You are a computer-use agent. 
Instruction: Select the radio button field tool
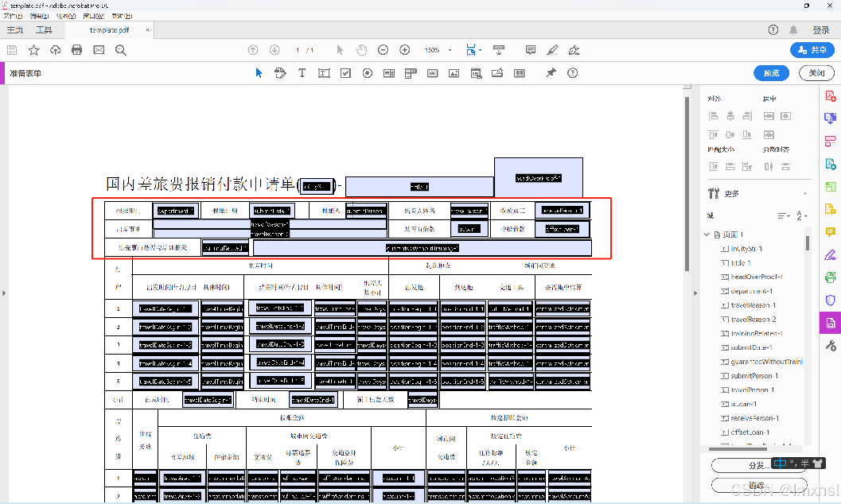[368, 73]
